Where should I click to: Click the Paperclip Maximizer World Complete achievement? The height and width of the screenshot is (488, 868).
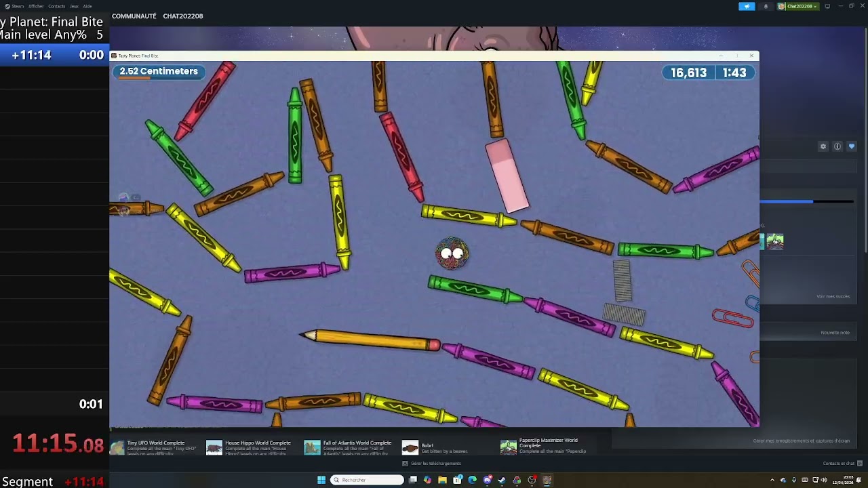[x=545, y=447]
